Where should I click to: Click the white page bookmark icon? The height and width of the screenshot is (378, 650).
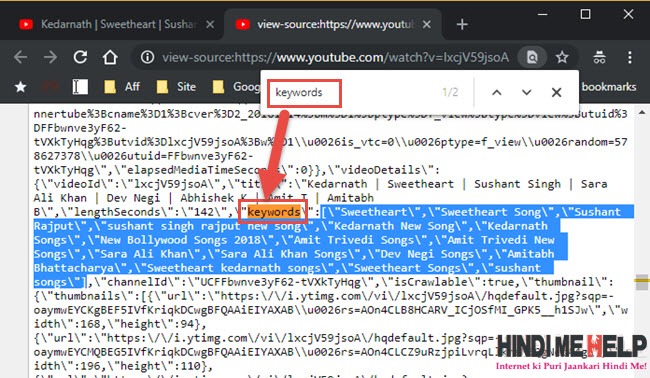pos(80,87)
